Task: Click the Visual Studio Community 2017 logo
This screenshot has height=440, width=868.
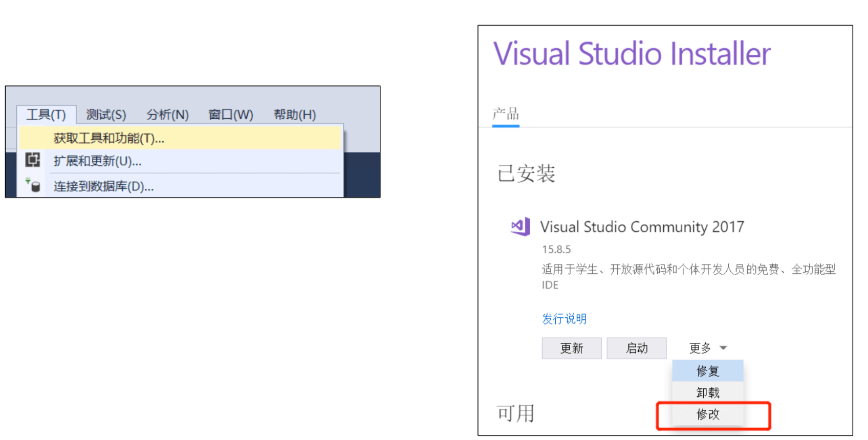Action: pyautogui.click(x=520, y=226)
